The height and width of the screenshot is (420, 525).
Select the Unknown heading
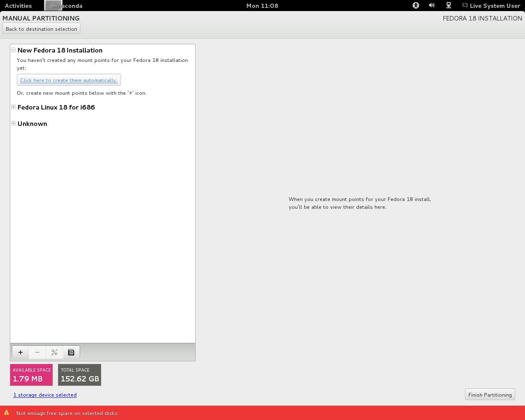32,123
